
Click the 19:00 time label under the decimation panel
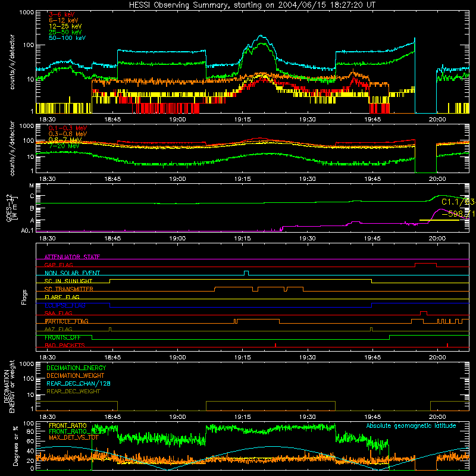click(177, 417)
